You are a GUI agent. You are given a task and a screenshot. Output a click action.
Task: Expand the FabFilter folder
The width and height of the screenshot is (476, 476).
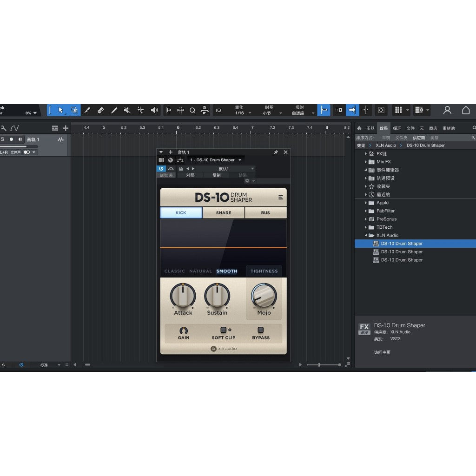[365, 211]
